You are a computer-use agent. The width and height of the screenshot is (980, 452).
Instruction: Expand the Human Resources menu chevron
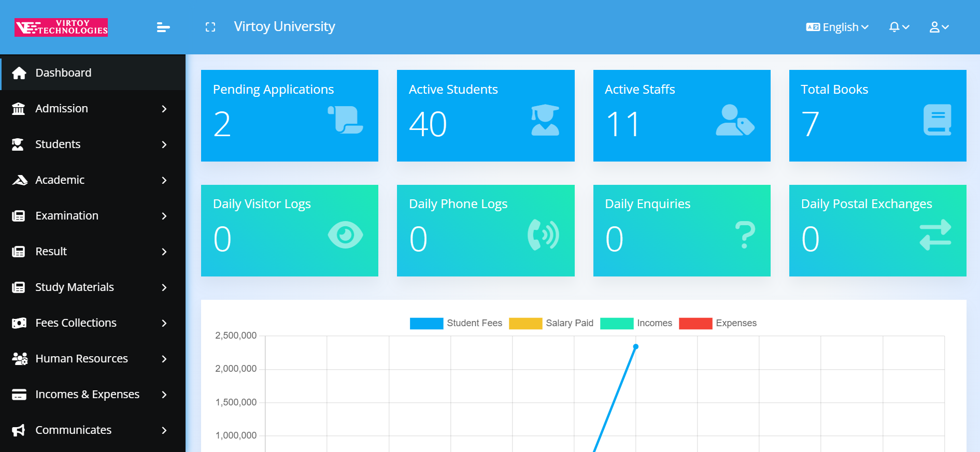[164, 359]
